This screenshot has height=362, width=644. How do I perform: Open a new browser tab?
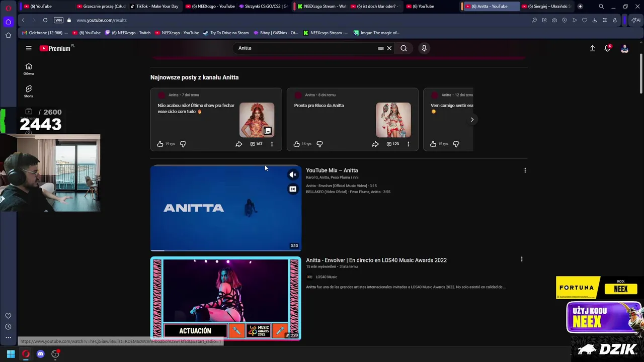click(x=580, y=6)
